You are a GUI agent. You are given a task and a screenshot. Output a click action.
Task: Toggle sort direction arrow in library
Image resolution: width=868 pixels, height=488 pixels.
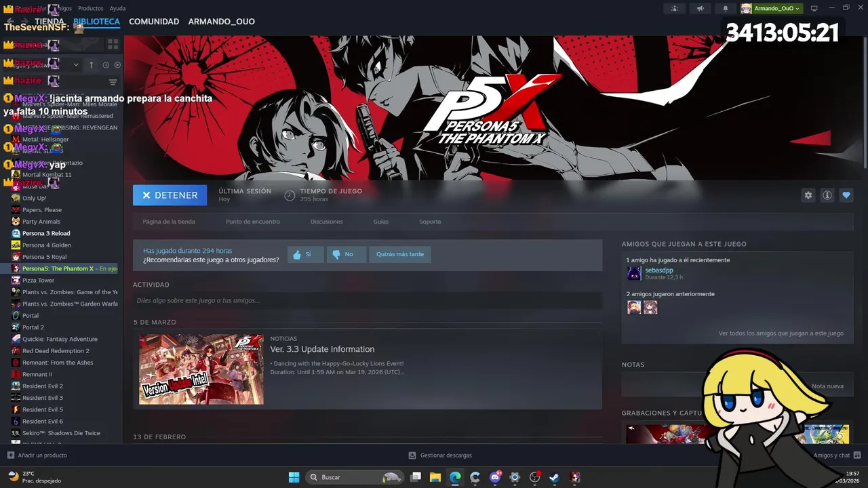tap(92, 65)
